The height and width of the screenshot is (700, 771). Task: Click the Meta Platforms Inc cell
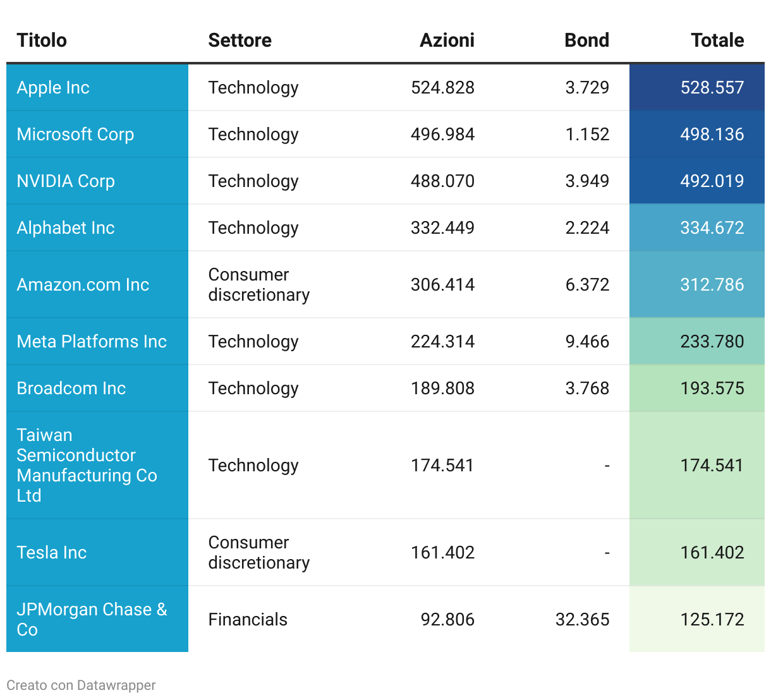[92, 342]
